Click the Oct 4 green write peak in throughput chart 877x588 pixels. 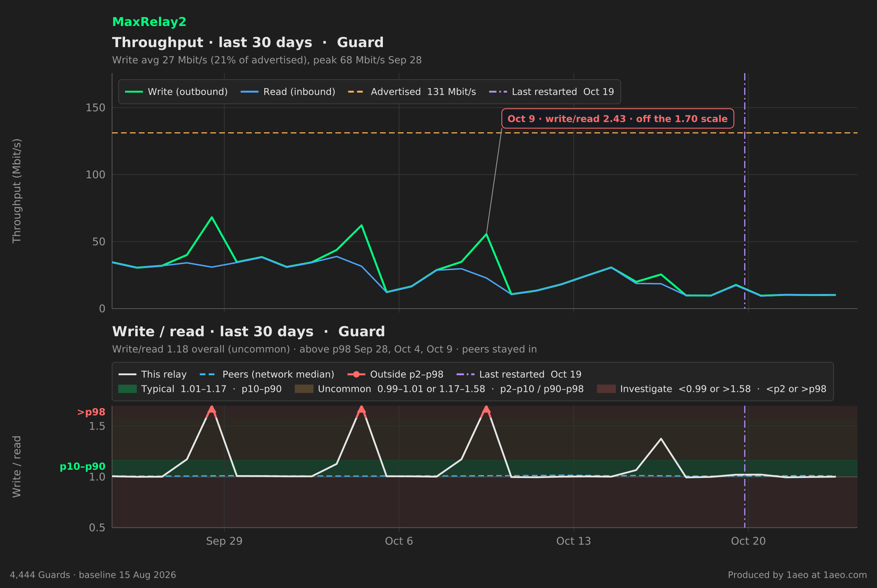coord(361,225)
